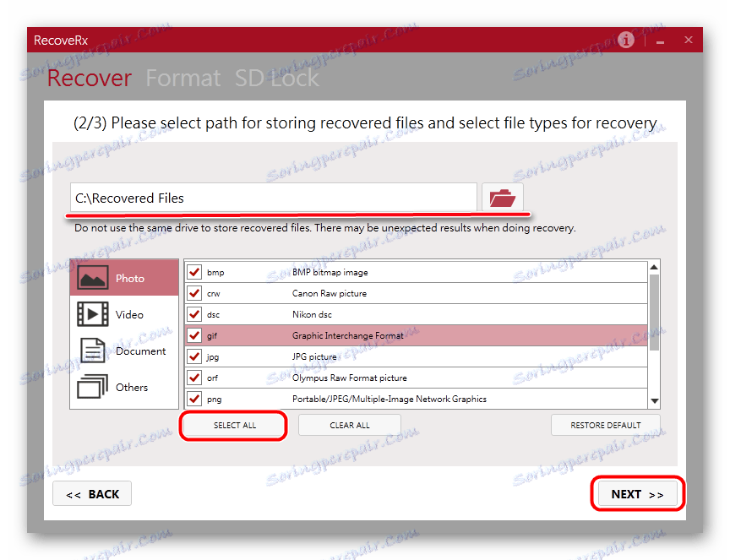Select "Olympus Raw Format picture" row text
This screenshot has height=560, width=730.
tap(350, 378)
